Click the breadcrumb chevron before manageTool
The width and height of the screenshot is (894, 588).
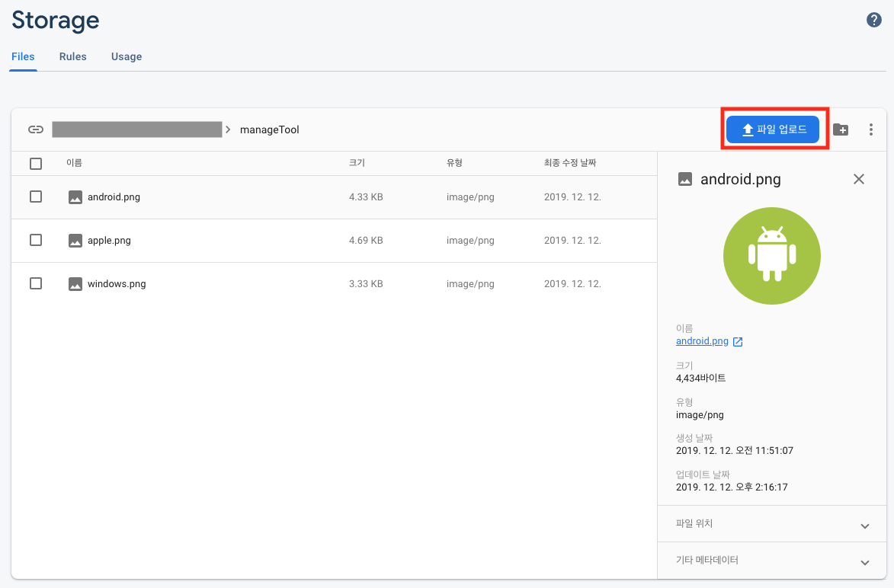coord(228,130)
